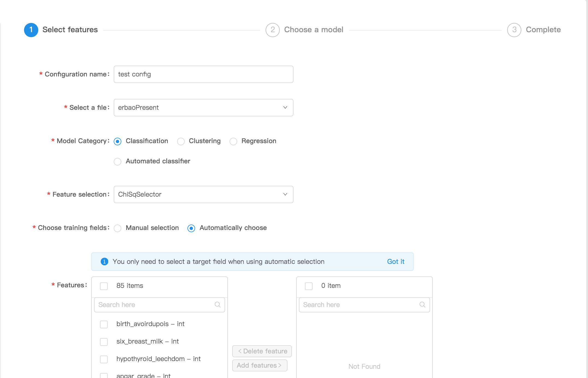The image size is (588, 378).
Task: Click the search icon in the right features list
Action: coord(422,305)
